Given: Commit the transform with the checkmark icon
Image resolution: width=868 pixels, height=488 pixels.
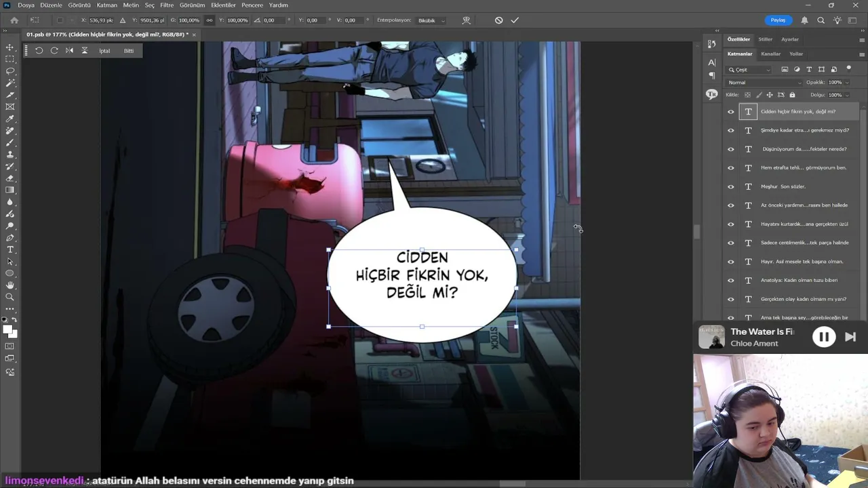Looking at the screenshot, I should pos(515,20).
